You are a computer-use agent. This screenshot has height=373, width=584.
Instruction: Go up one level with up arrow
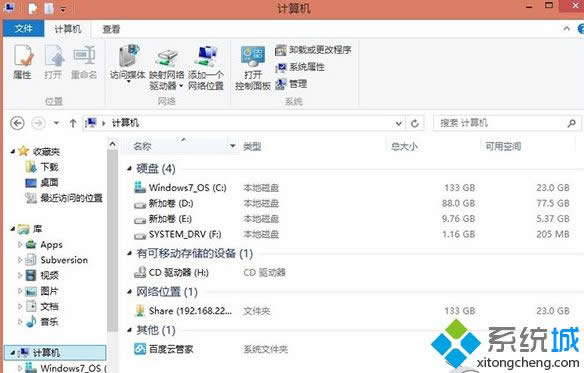pyautogui.click(x=73, y=123)
